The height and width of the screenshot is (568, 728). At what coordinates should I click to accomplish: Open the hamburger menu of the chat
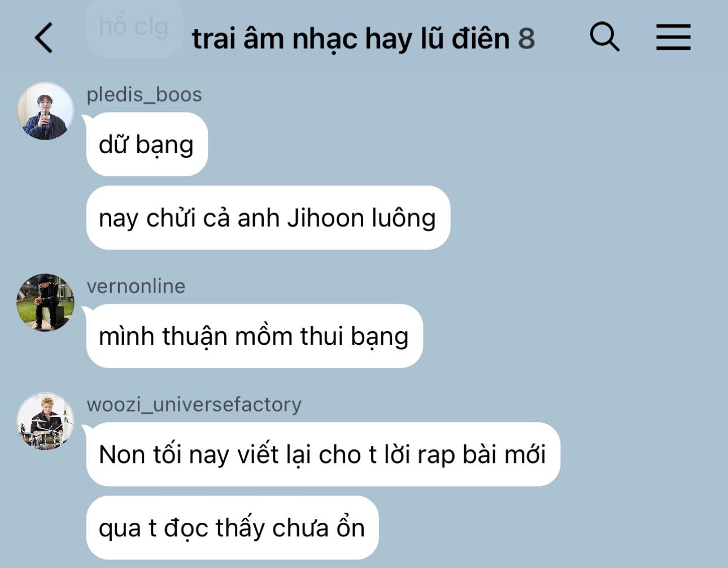pos(673,37)
